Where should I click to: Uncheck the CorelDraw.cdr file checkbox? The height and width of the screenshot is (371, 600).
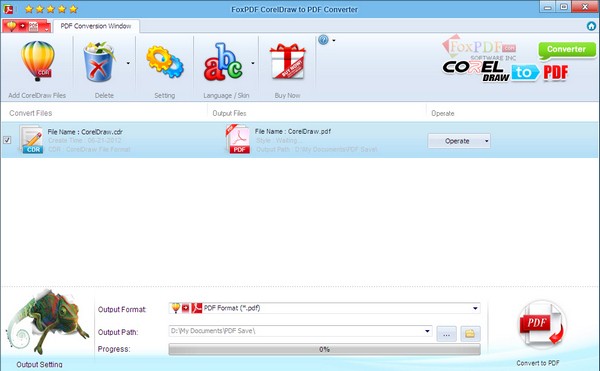point(7,140)
